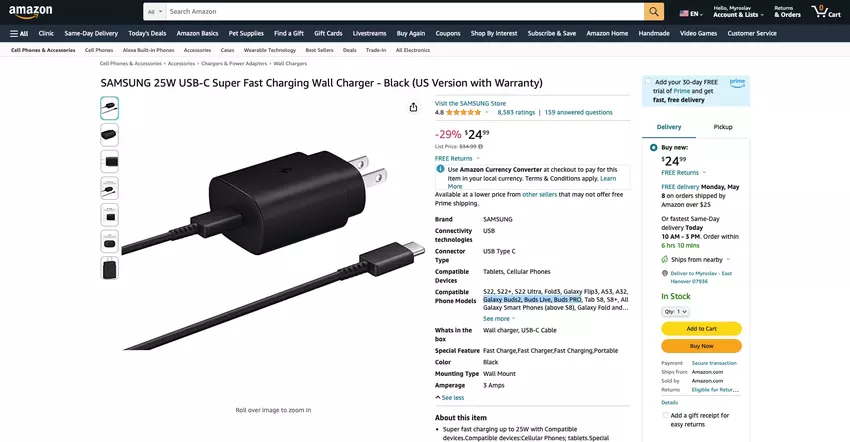Click the Amazon logo

click(30, 11)
